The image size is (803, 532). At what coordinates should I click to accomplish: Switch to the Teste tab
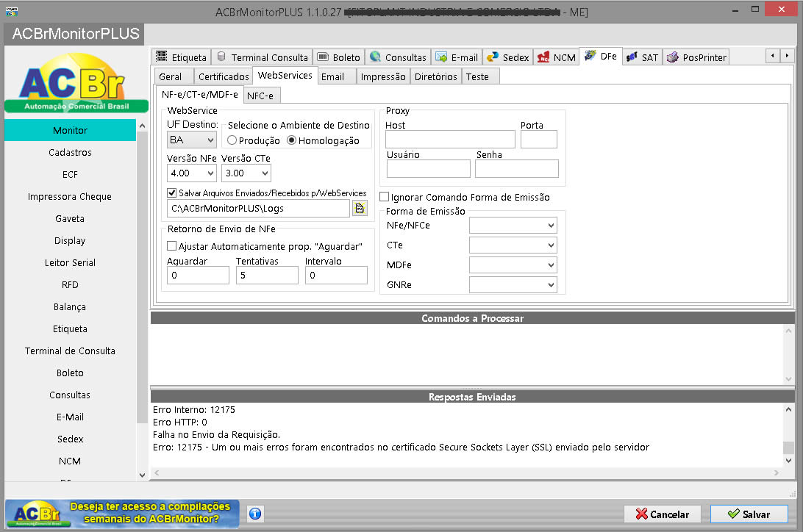pyautogui.click(x=480, y=76)
